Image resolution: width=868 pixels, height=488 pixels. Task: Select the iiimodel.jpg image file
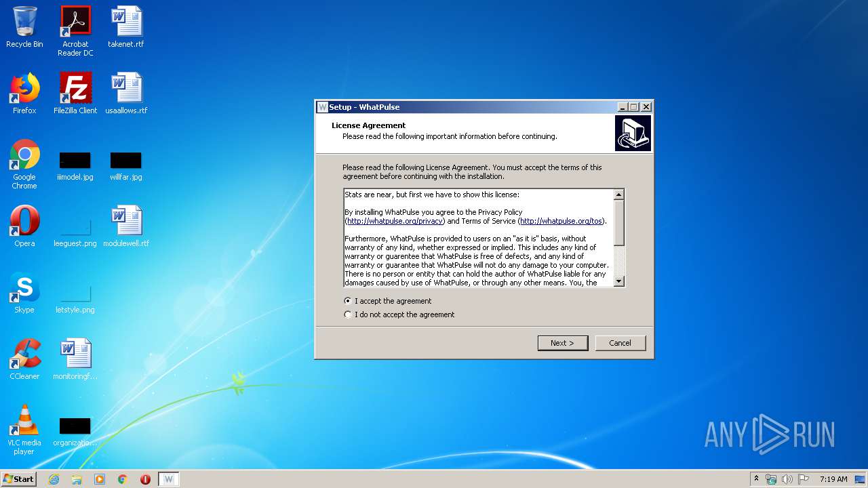[x=75, y=167]
